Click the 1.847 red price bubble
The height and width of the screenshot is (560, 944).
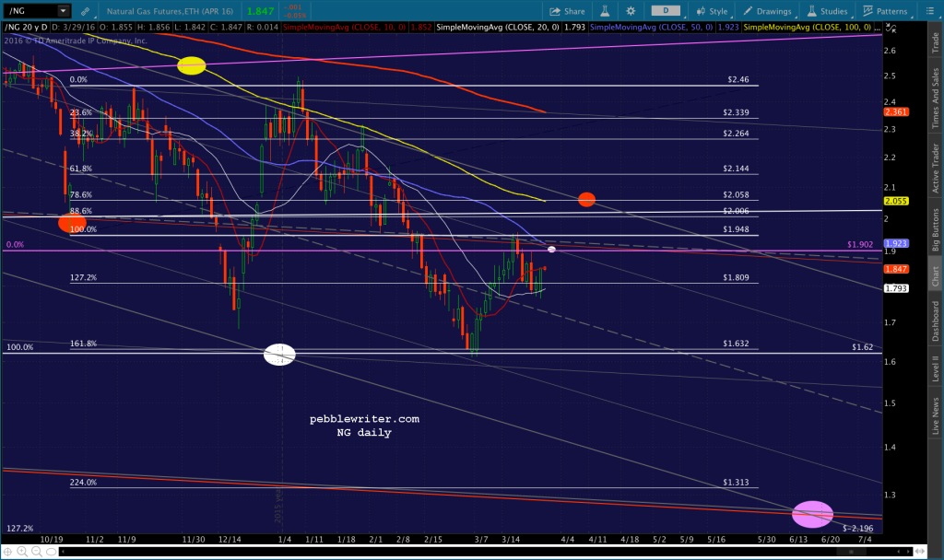pyautogui.click(x=896, y=269)
